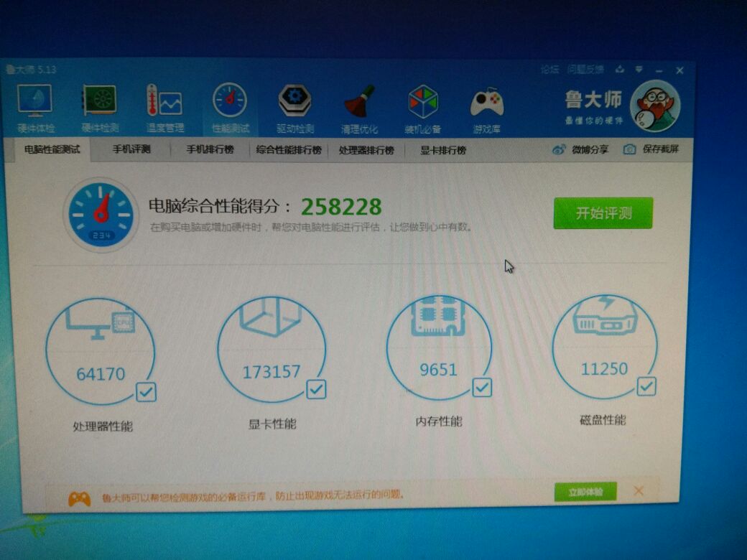
Task: Toggle the 显卡性能 score checkmark
Action: coord(316,389)
